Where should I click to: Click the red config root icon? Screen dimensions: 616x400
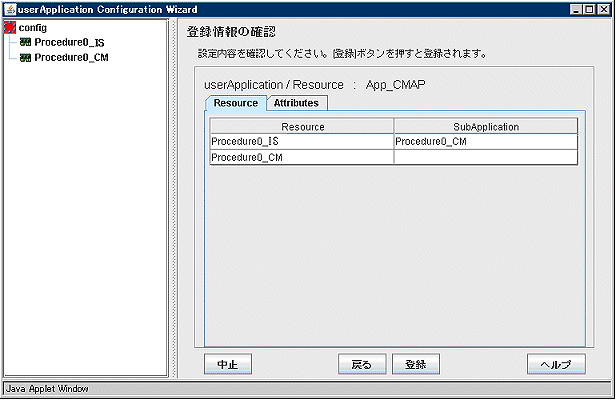point(11,28)
